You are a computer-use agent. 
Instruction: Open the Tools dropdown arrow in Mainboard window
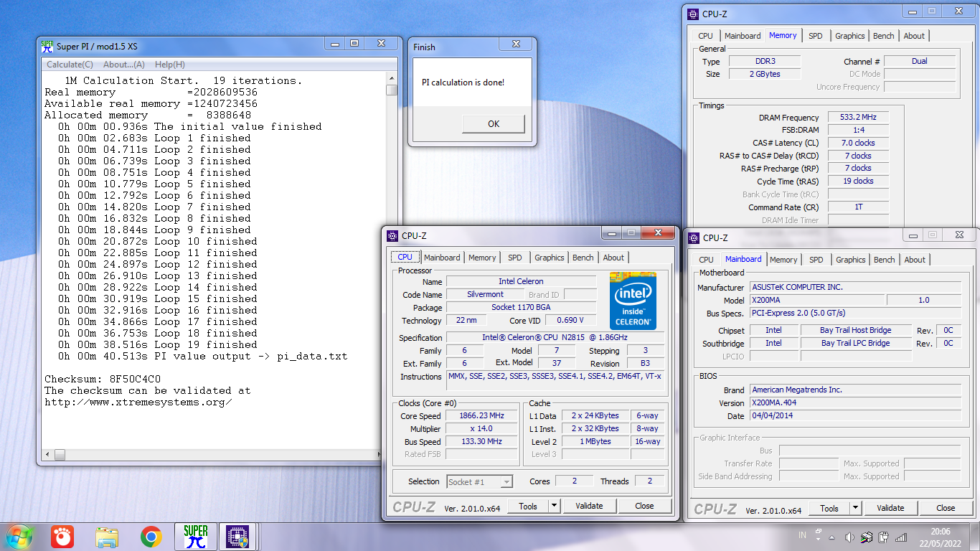(855, 508)
